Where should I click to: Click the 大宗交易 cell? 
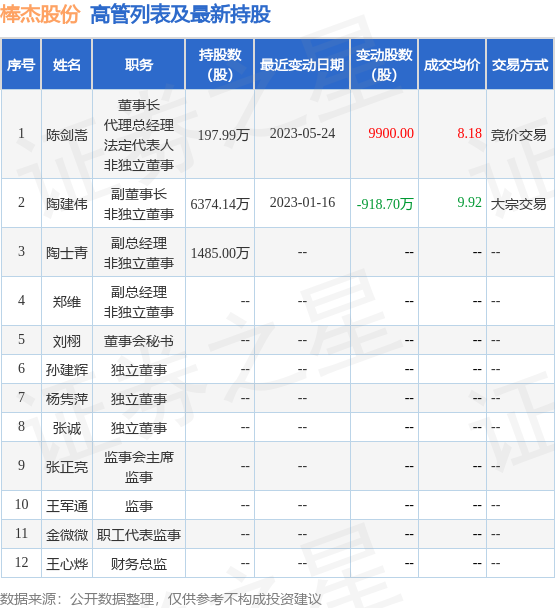point(519,204)
